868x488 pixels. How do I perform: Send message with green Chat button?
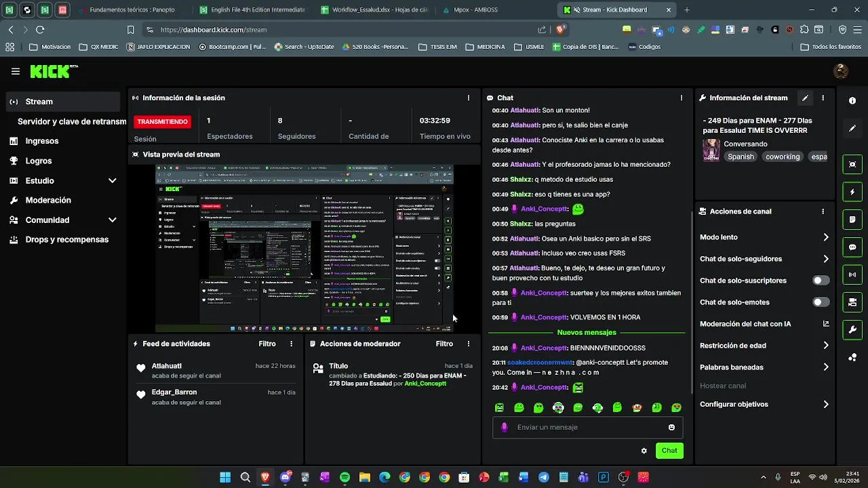point(669,451)
